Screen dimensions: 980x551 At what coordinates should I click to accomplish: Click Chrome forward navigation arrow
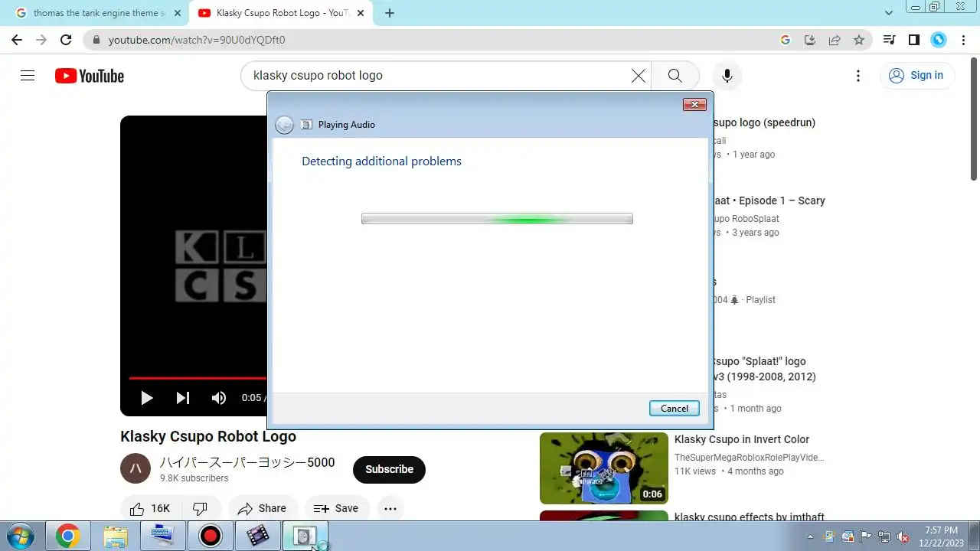pos(41,40)
